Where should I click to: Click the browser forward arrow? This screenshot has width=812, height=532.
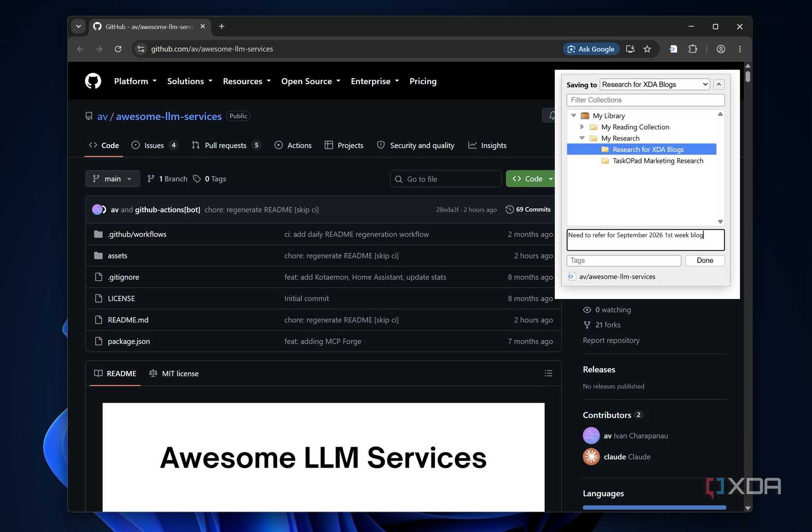click(x=99, y=49)
